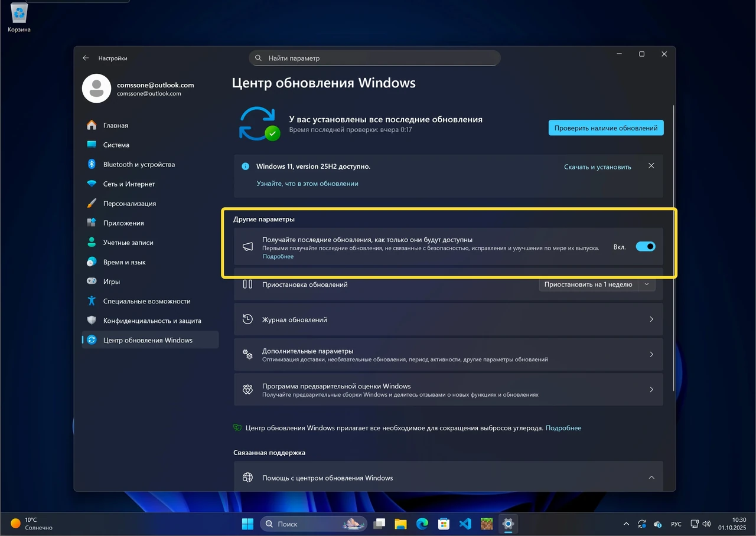Open Журнал обновлений chevron

pos(651,319)
